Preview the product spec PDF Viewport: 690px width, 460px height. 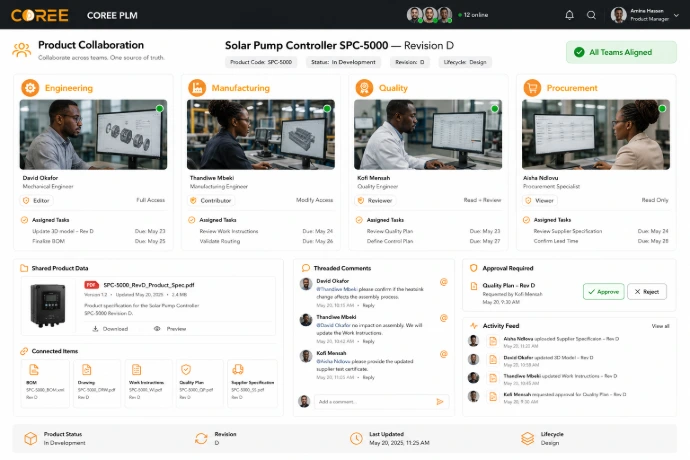(170, 329)
